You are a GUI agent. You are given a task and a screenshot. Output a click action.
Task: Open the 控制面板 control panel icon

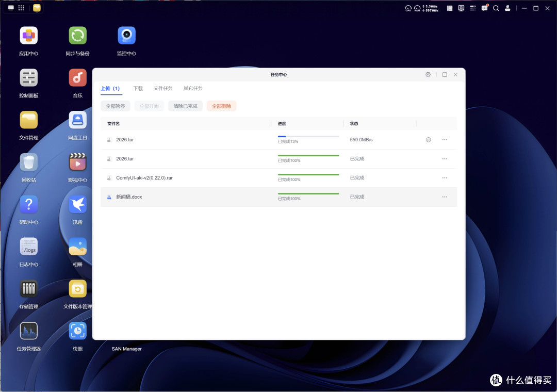pyautogui.click(x=29, y=78)
